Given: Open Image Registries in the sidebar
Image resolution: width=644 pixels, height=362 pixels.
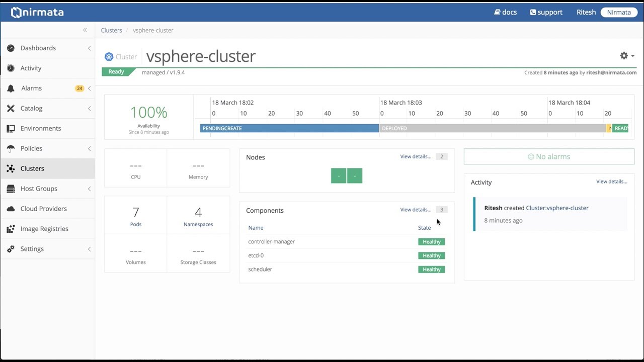Looking at the screenshot, I should click(47, 229).
